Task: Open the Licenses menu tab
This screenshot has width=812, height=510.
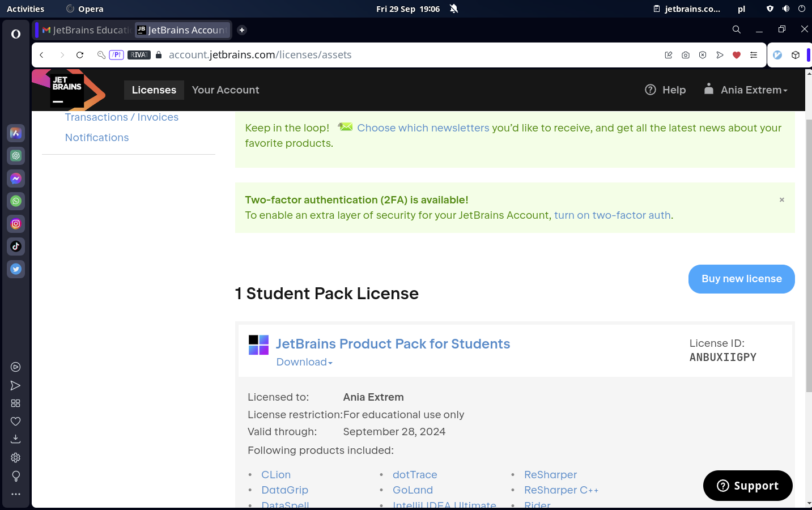Action: pos(154,90)
